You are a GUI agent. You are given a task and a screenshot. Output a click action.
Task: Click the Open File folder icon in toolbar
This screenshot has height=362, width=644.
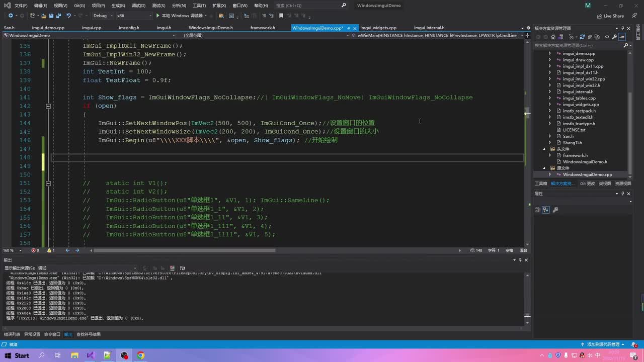click(44, 16)
